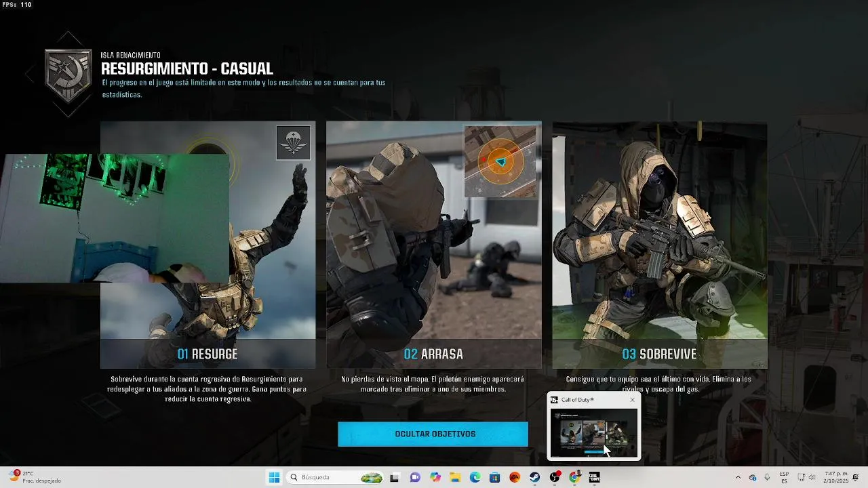This screenshot has height=488, width=868.
Task: Select the parachute icon on Resurge card
Action: click(294, 142)
